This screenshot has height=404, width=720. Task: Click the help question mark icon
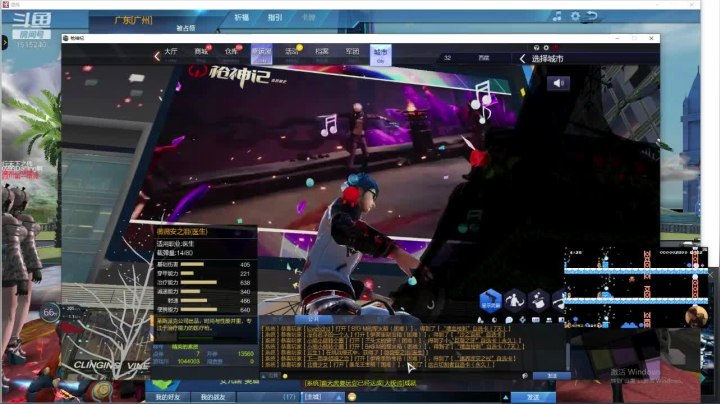(536, 48)
